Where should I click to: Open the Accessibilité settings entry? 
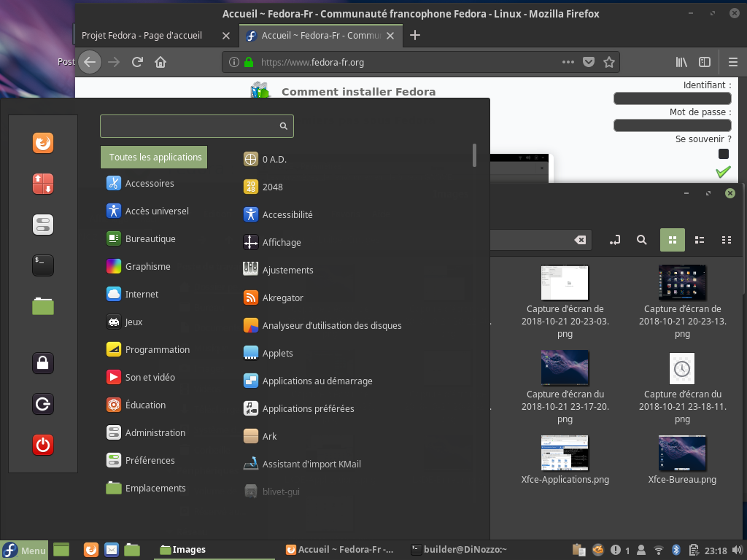278,214
